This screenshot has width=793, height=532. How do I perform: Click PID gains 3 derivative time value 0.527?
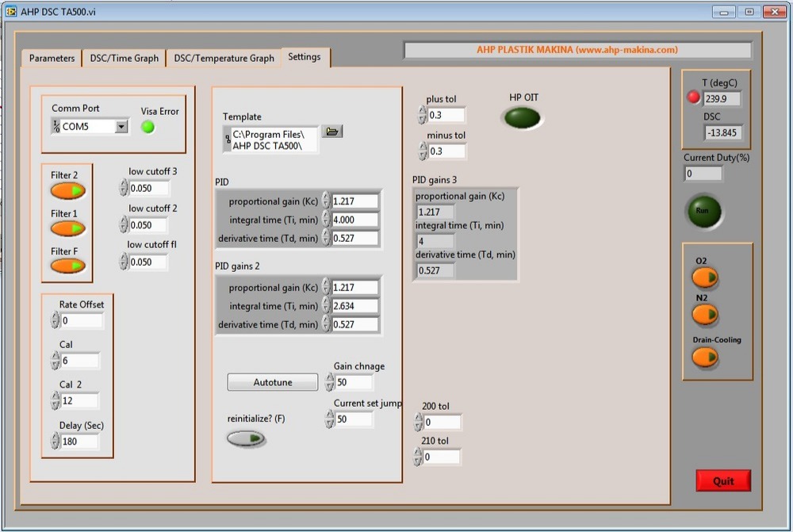pos(435,270)
